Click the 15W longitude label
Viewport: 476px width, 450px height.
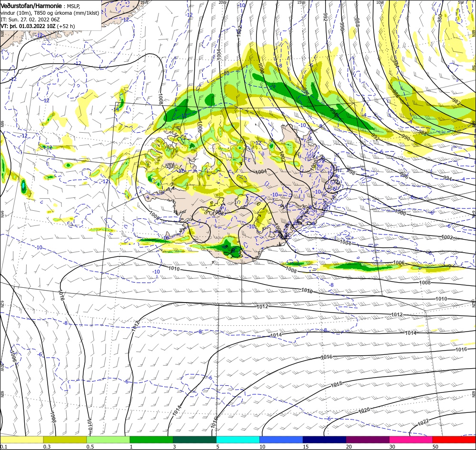click(x=301, y=2)
